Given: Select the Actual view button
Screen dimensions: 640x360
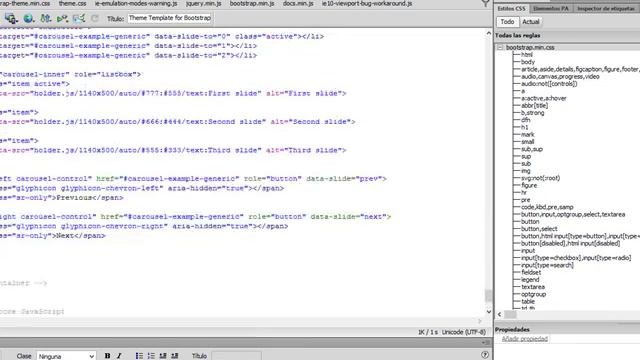Looking at the screenshot, I should click(531, 22).
